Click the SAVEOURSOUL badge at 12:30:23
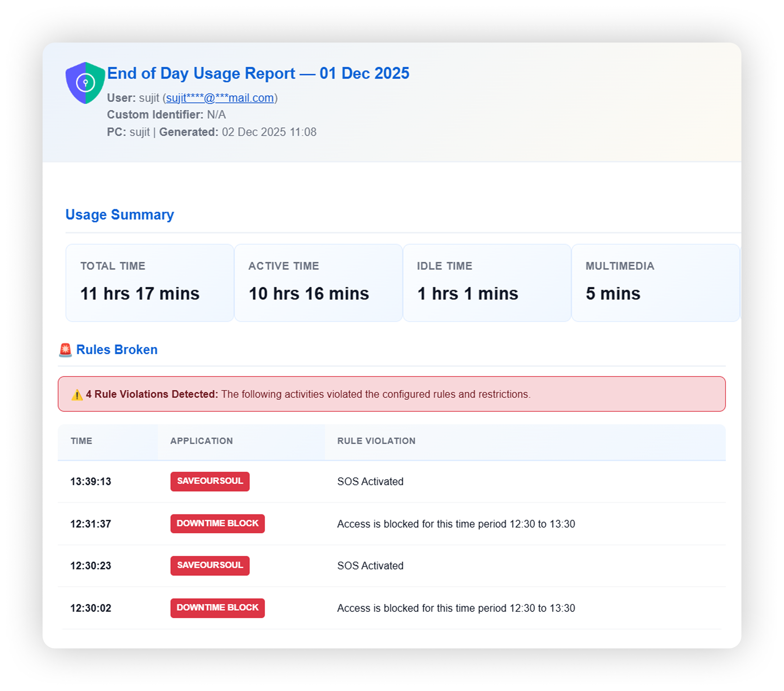 (210, 566)
